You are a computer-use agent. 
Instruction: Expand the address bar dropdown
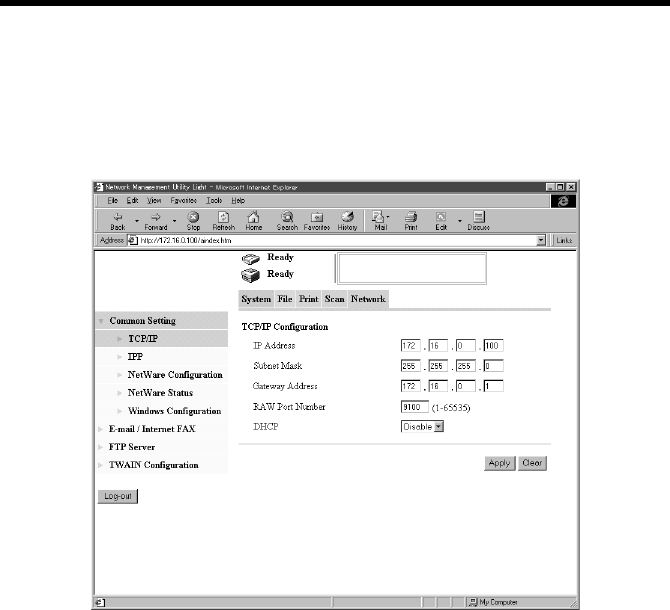tap(541, 240)
